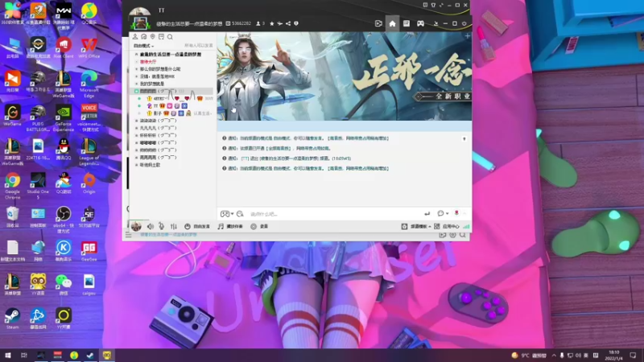Click the pin icon at chat area right
Image resolution: width=644 pixels, height=362 pixels.
point(464,139)
